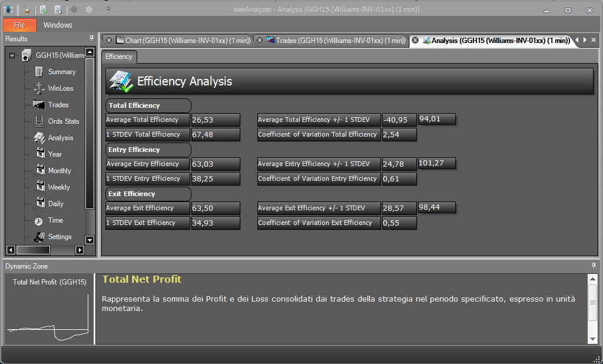Screen dimensions: 603x364
Task: Click the Results horizontal scrollbar thumb
Action: pyautogui.click(x=33, y=250)
